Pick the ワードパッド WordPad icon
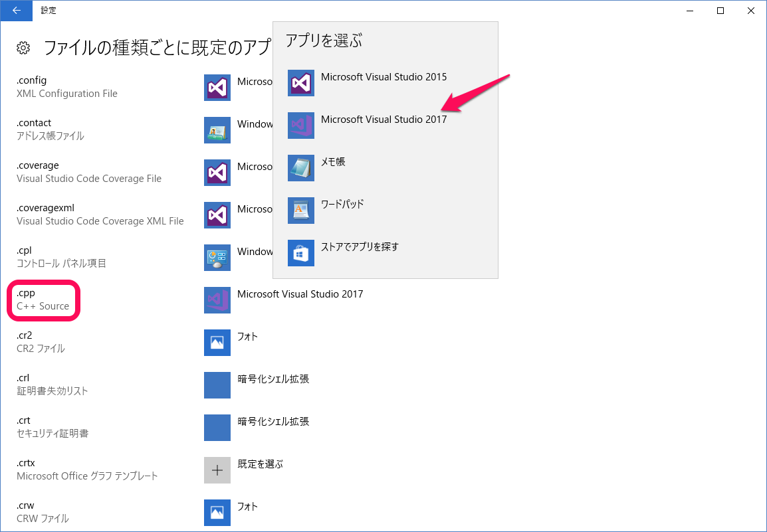767x532 pixels. 300,211
